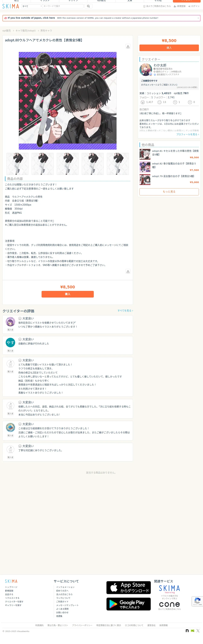
Task: Go to 男性キャラ breadcrumb
Action: [46, 31]
